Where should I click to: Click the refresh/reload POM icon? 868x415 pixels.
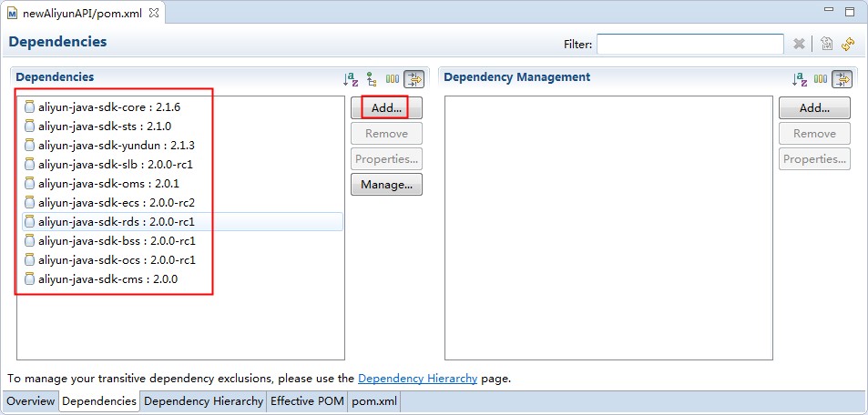pos(848,44)
